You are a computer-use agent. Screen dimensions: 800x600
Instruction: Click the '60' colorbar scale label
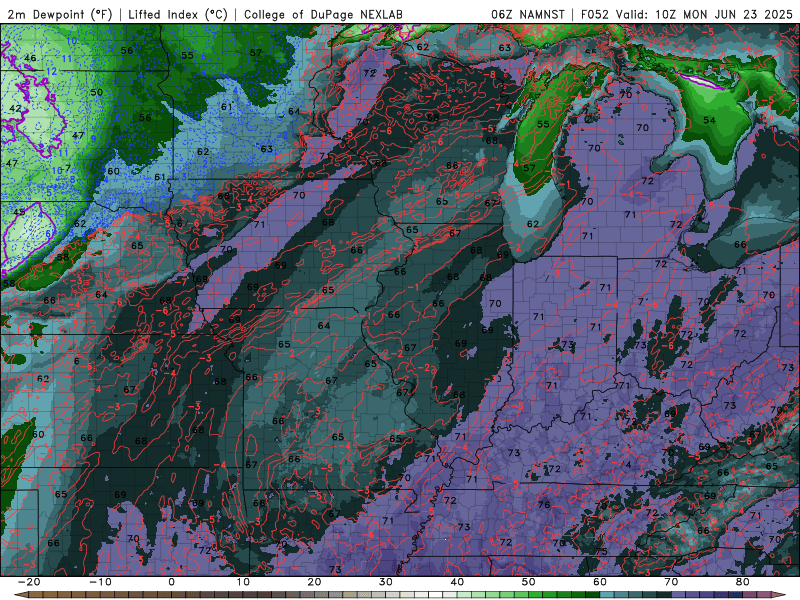click(x=600, y=582)
